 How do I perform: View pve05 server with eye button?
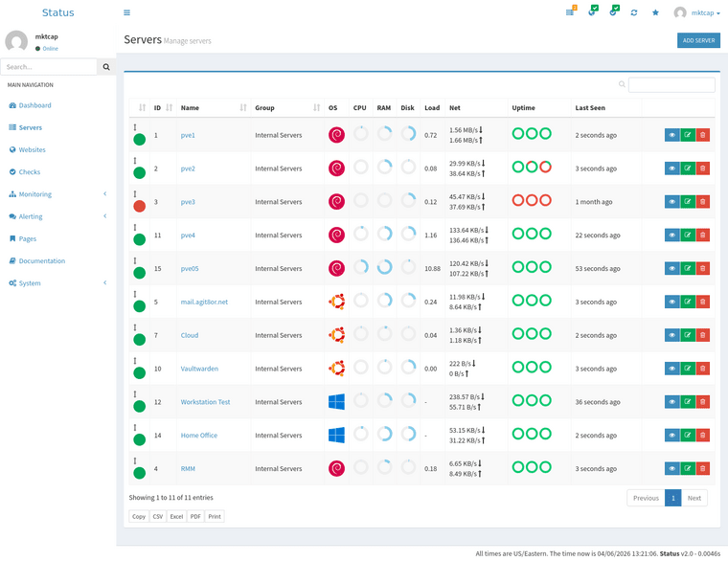[671, 269]
